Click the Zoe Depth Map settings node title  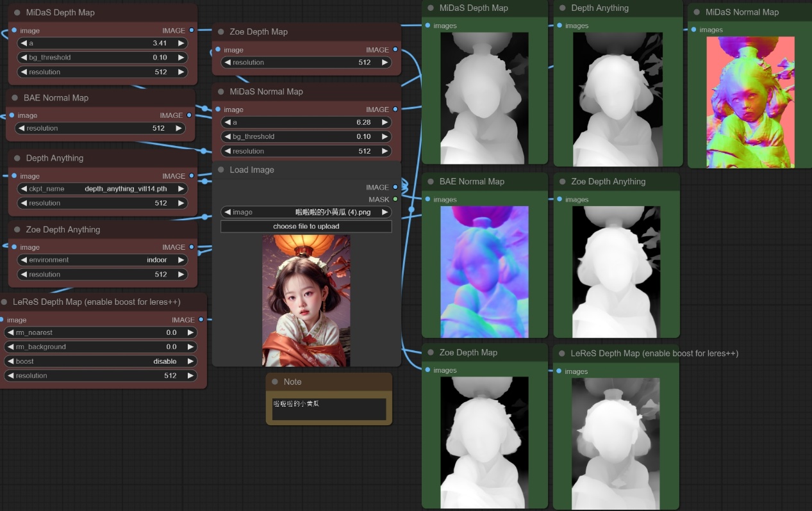coord(258,32)
